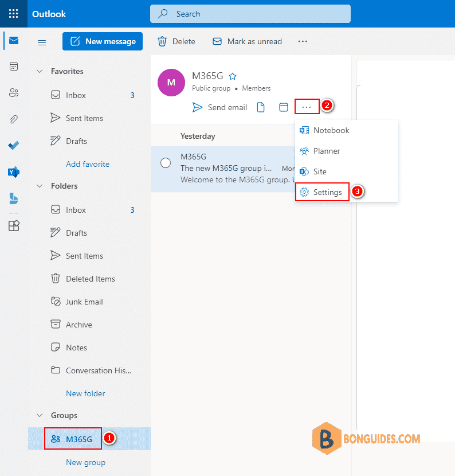Image resolution: width=455 pixels, height=476 pixels.
Task: Open Settings from the menu
Action: point(346,193)
